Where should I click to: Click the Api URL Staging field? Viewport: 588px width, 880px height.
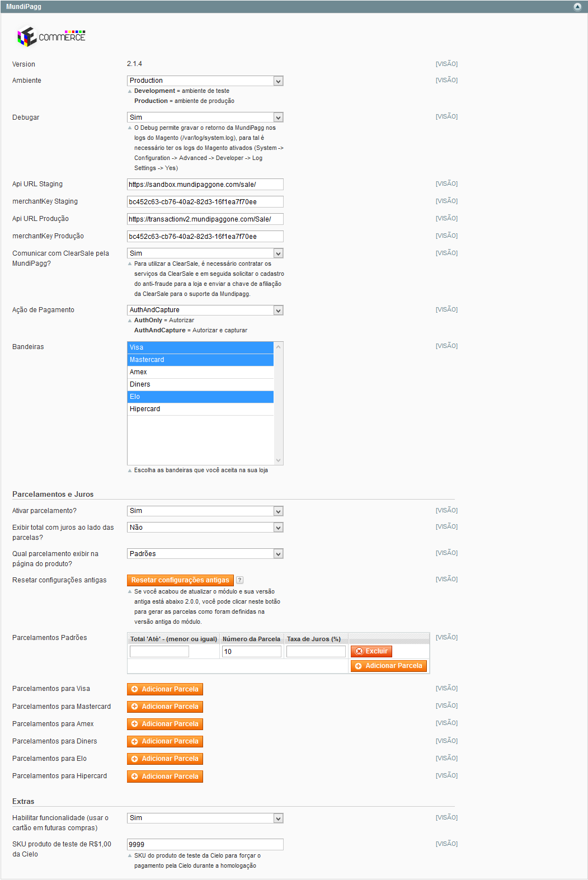point(205,185)
